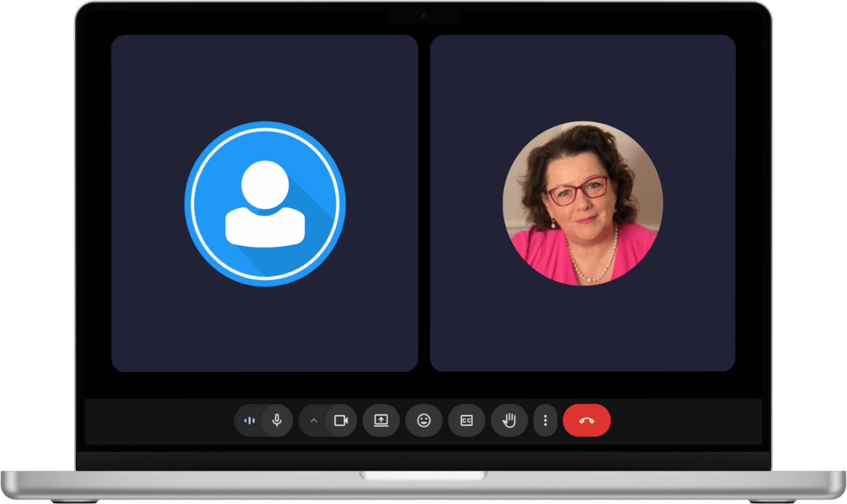Raise your hand in the meeting

(x=509, y=421)
